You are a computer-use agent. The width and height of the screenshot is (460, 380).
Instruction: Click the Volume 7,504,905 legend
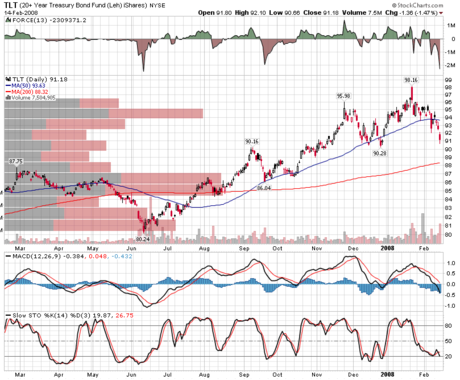point(33,98)
